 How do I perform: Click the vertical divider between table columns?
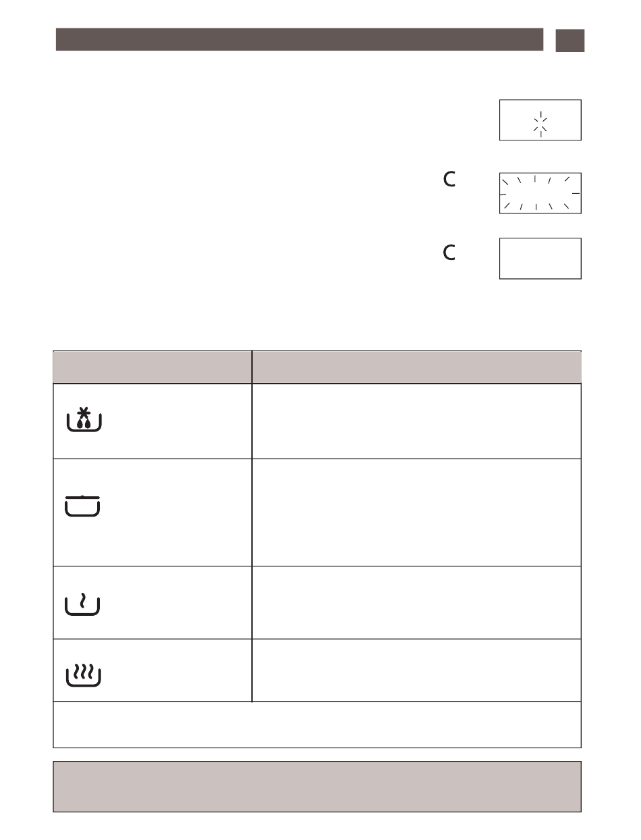click(252, 526)
